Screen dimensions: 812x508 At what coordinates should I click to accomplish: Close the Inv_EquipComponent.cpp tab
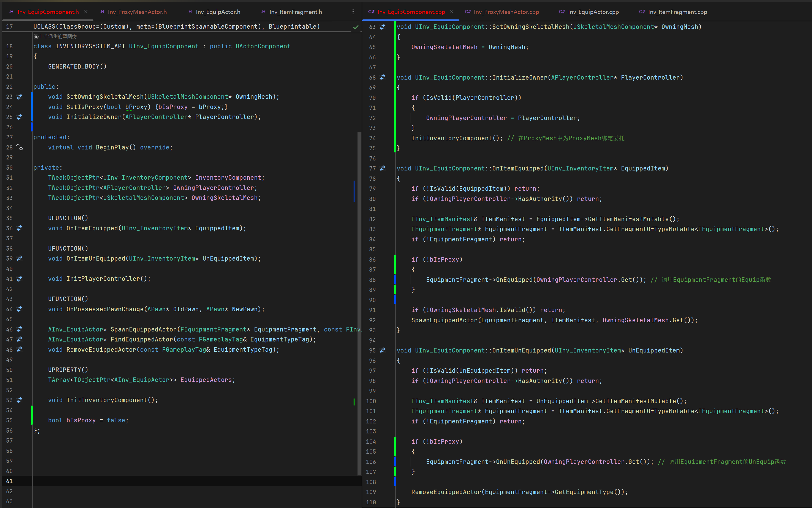[x=452, y=12]
